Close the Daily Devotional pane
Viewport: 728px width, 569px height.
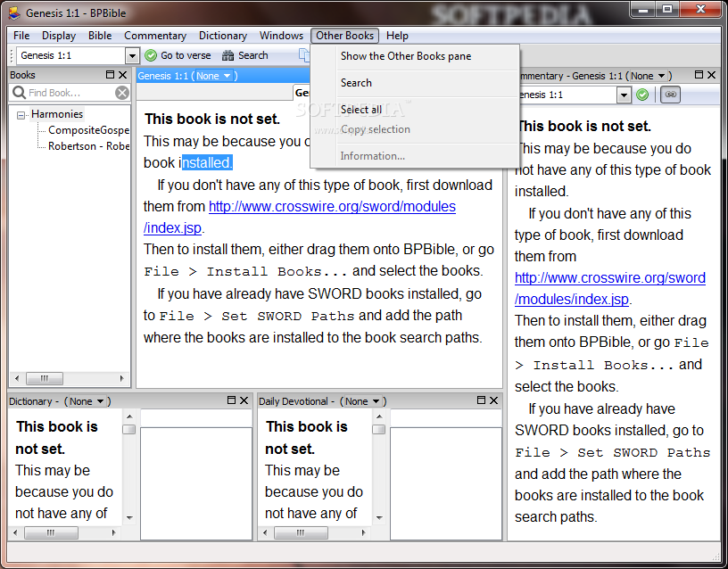[494, 400]
